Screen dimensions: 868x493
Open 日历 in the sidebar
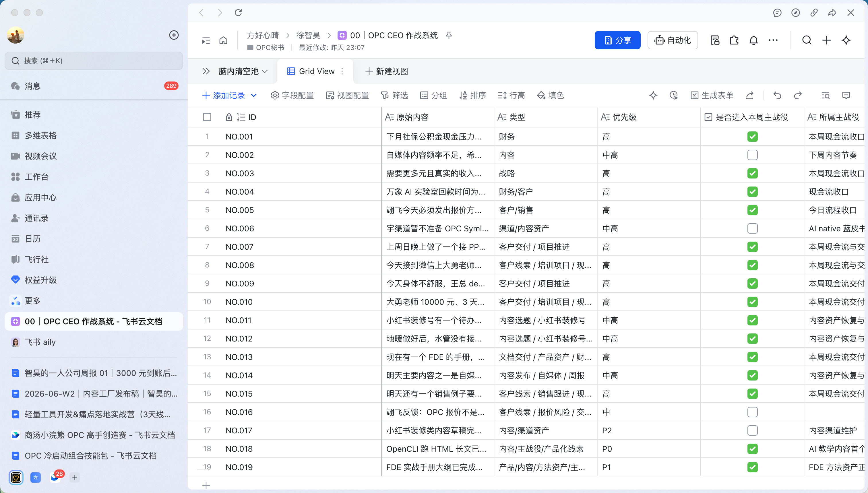click(94, 239)
